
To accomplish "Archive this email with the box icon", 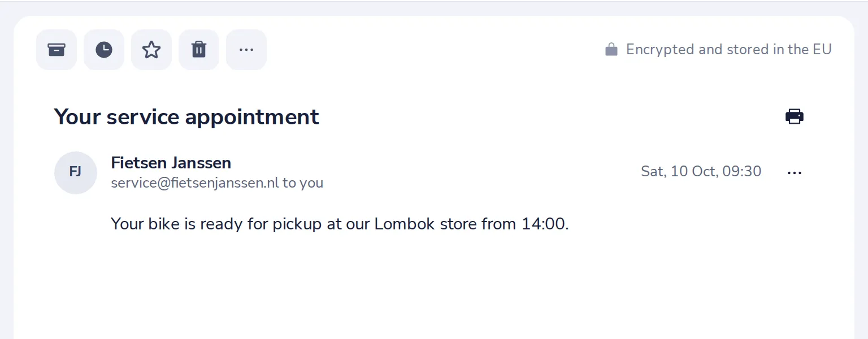I will click(57, 50).
